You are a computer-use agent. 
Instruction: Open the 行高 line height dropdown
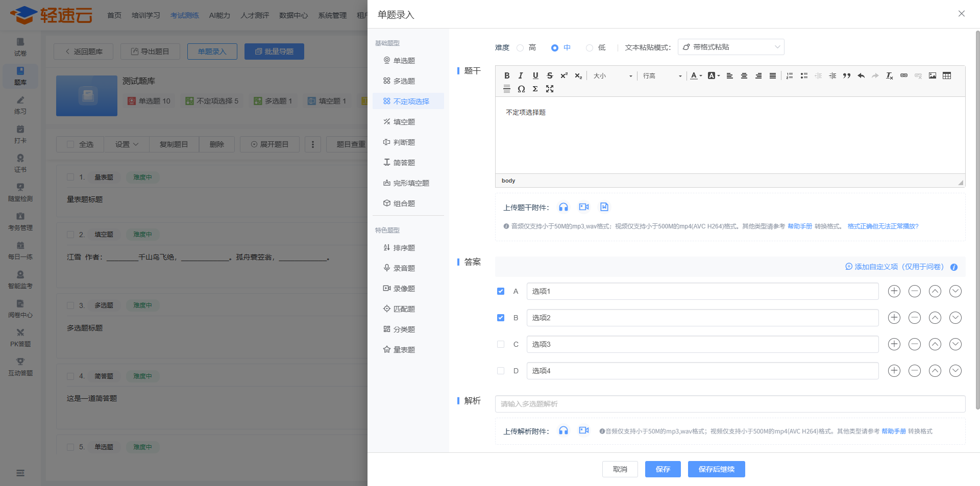[x=662, y=76]
